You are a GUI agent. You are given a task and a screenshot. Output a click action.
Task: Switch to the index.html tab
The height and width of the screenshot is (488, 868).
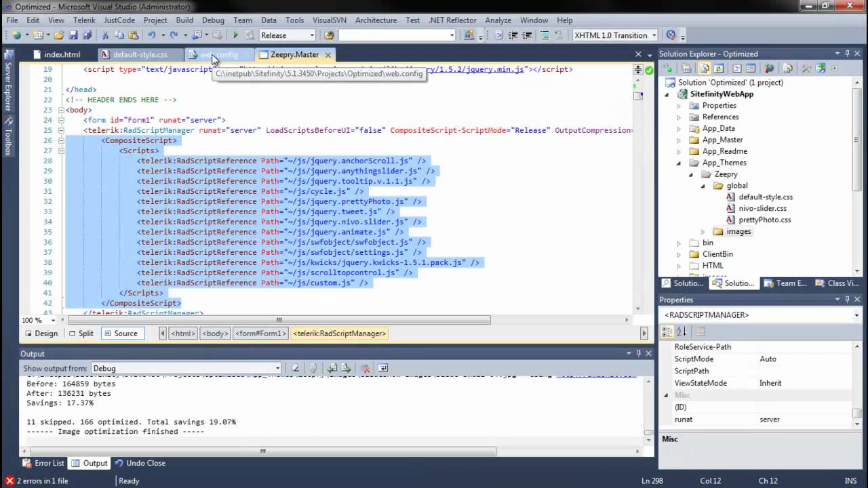click(x=62, y=54)
